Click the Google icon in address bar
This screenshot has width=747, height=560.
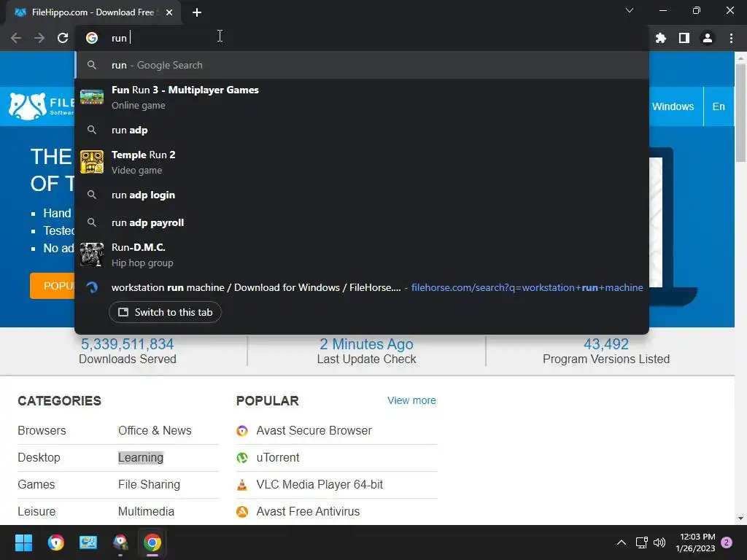pyautogui.click(x=92, y=38)
